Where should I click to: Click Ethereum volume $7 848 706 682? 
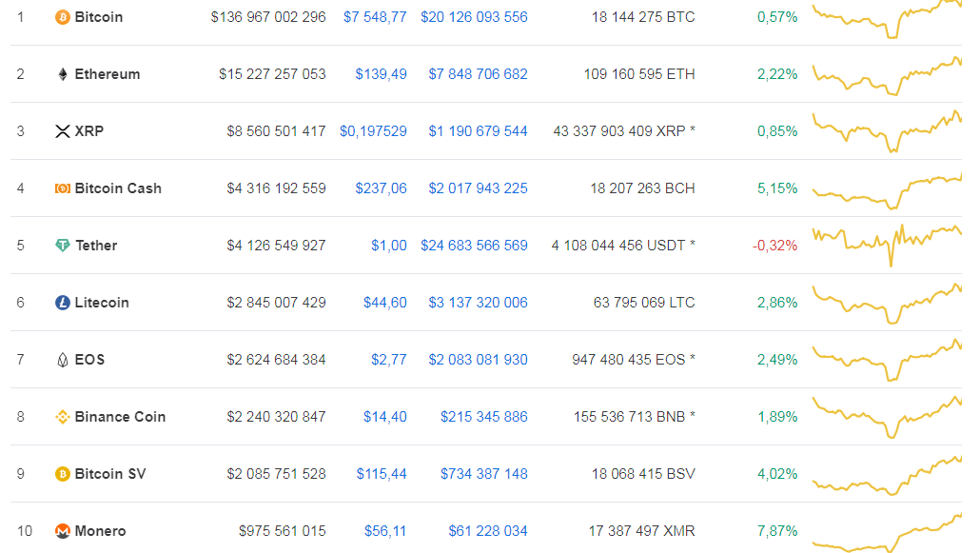pyautogui.click(x=479, y=74)
